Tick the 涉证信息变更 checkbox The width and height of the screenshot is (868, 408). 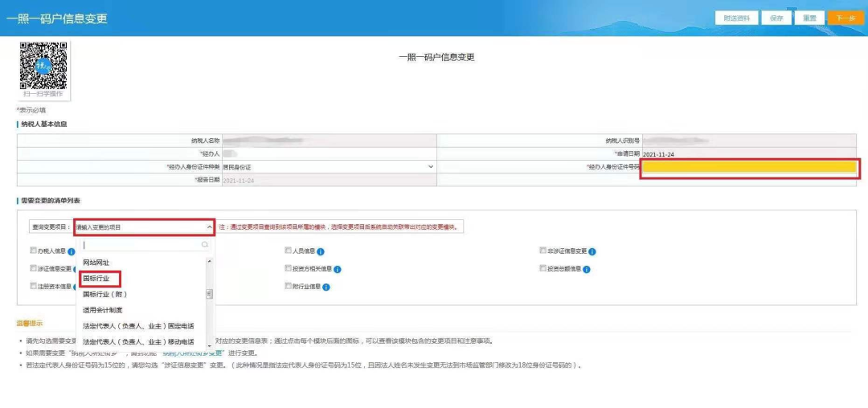[33, 268]
